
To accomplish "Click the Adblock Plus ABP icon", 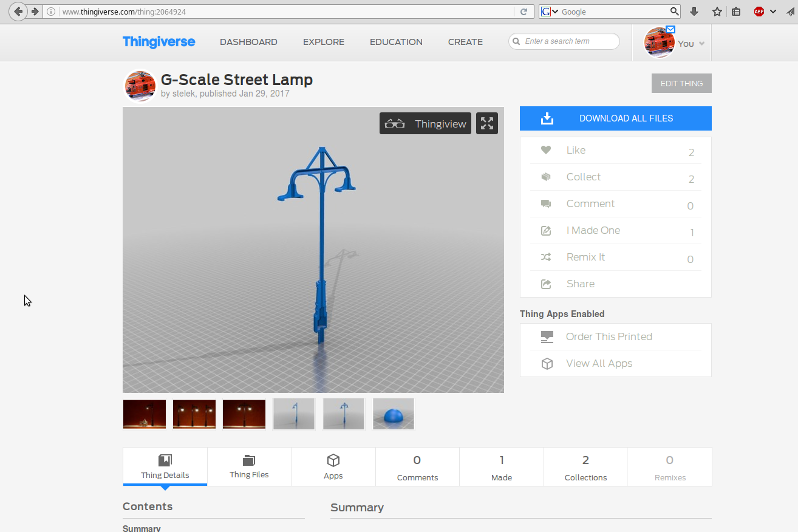I will click(x=759, y=12).
